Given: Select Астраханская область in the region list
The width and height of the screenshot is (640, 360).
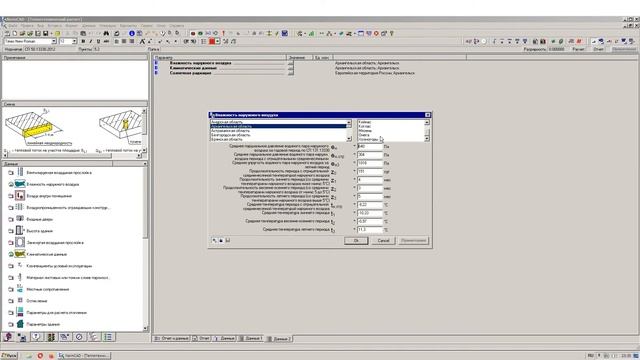Looking at the screenshot, I should (278, 131).
